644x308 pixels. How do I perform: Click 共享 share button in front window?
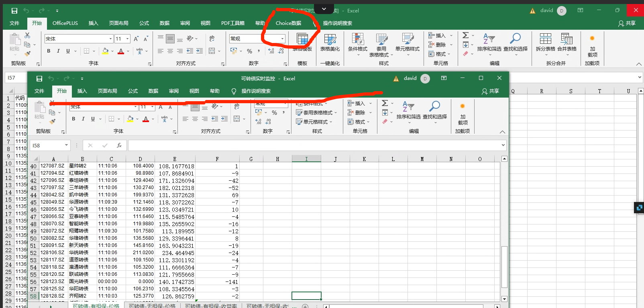491,91
